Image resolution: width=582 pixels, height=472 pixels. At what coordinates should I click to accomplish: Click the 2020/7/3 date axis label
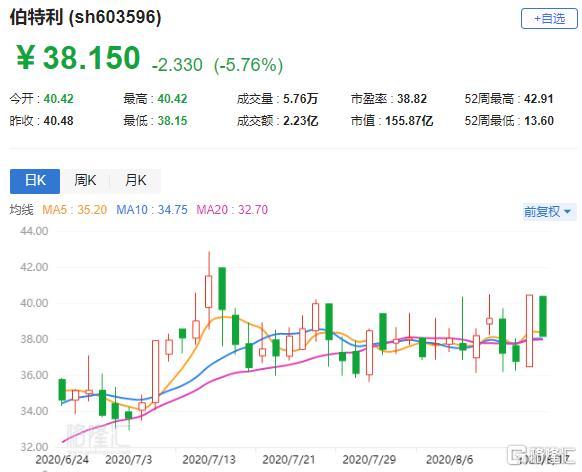click(x=129, y=460)
